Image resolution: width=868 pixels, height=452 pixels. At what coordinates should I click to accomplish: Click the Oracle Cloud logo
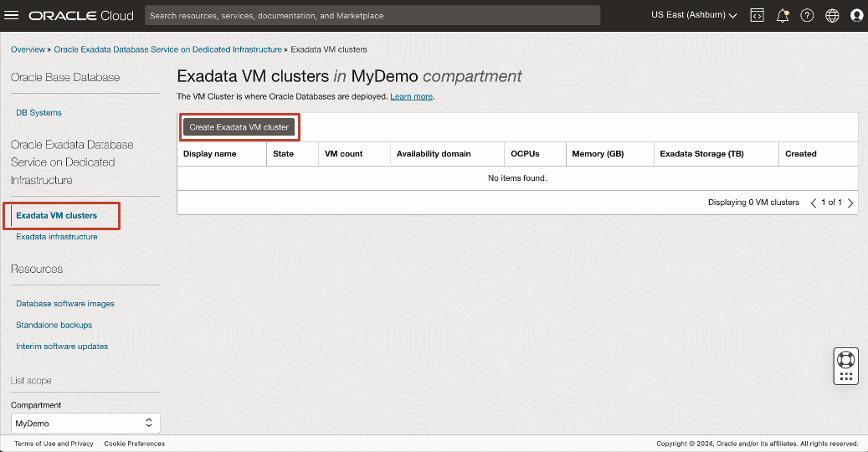[81, 16]
